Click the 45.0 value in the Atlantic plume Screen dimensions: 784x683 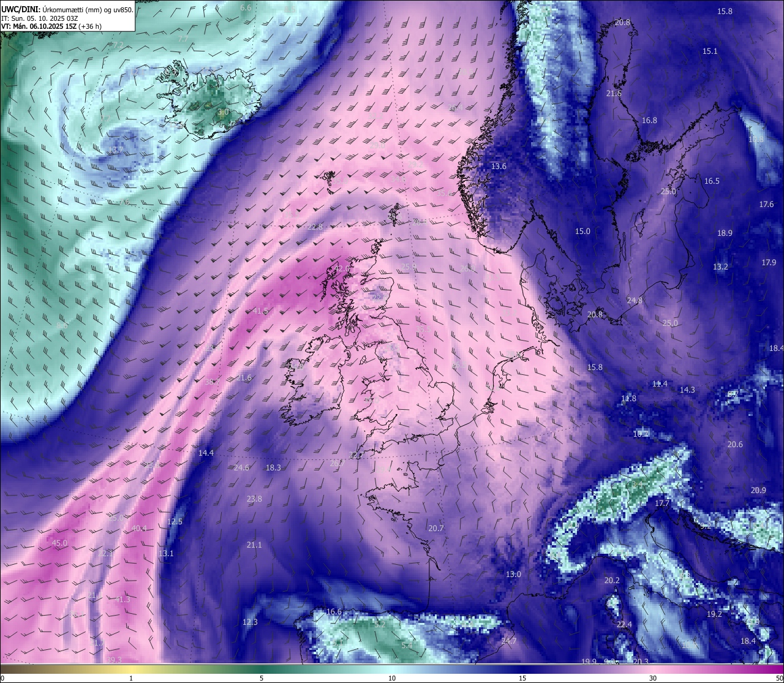click(59, 543)
